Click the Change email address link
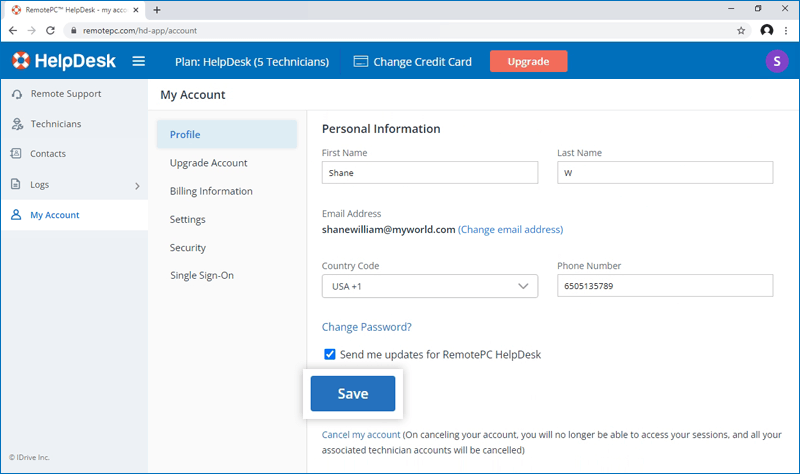Viewport: 800px width, 474px height. [510, 229]
